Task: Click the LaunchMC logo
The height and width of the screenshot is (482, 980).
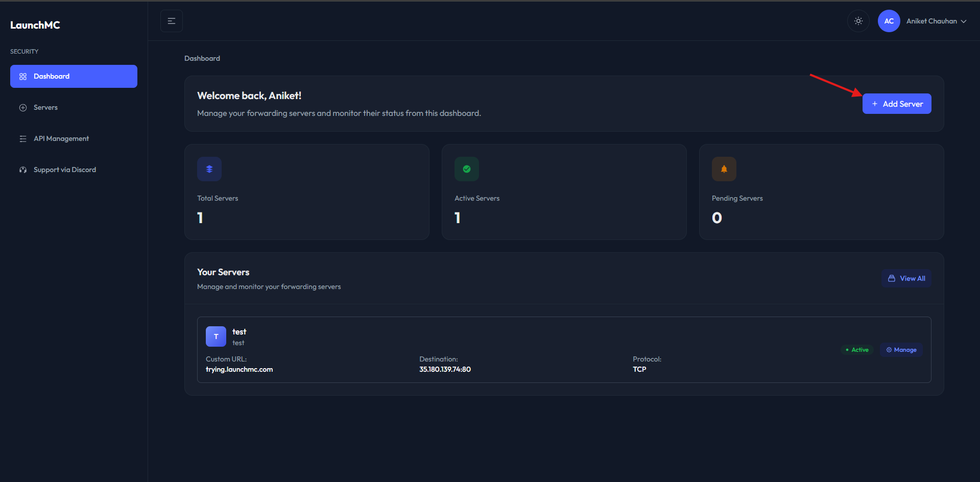Action: [x=35, y=25]
